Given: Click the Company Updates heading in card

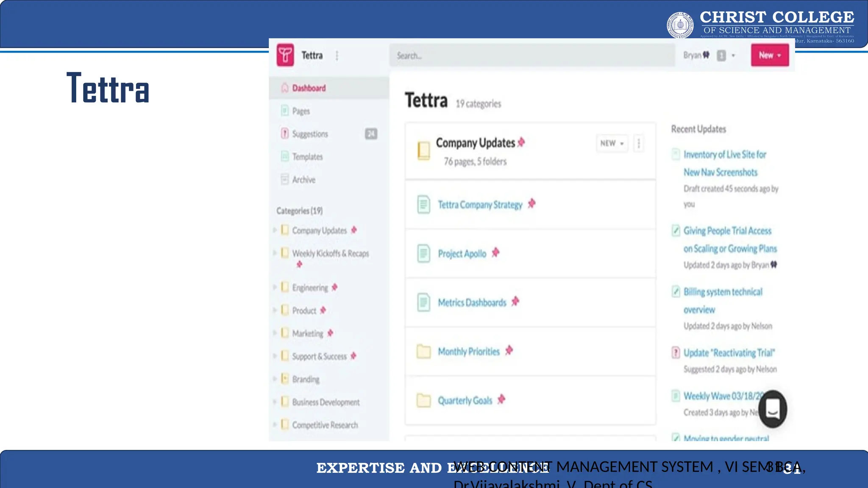Looking at the screenshot, I should point(476,143).
